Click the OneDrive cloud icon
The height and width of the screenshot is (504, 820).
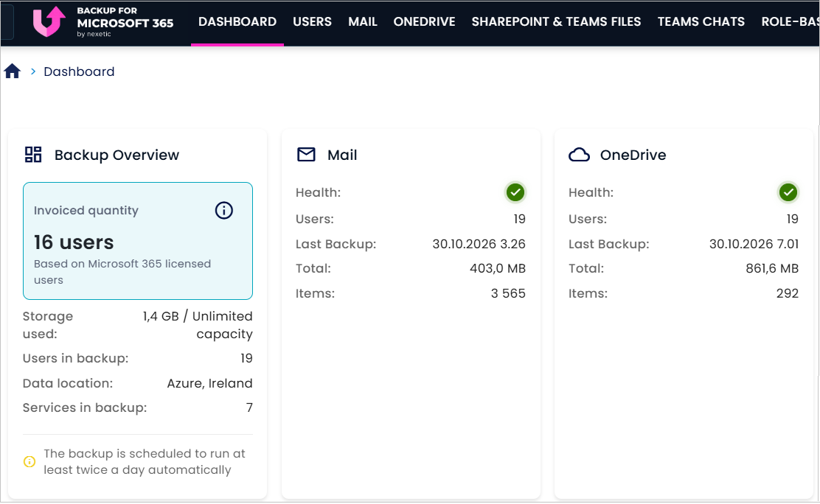[x=579, y=155]
